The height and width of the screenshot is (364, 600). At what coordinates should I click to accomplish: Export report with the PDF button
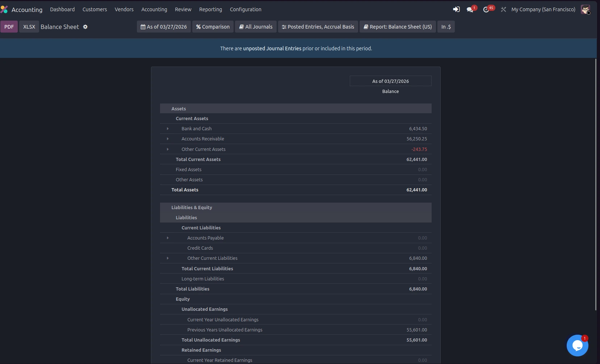[9, 27]
